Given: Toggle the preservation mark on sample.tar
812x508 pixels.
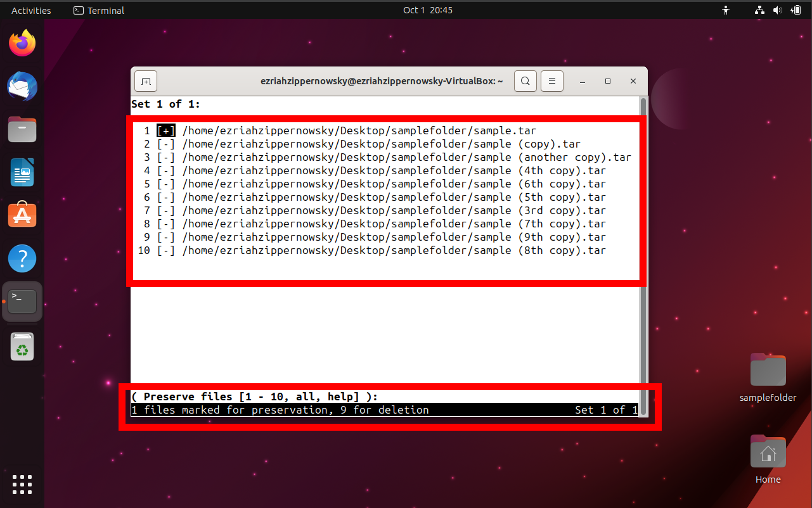Looking at the screenshot, I should point(165,130).
